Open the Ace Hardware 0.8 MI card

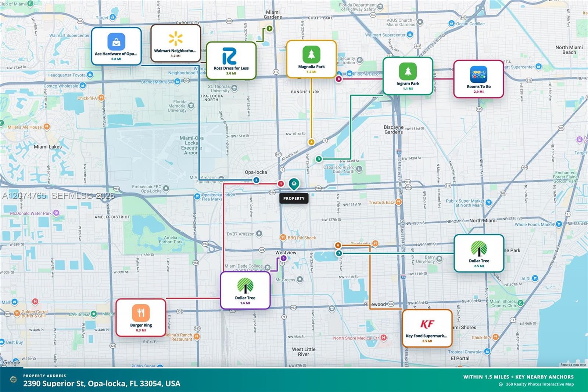click(116, 46)
